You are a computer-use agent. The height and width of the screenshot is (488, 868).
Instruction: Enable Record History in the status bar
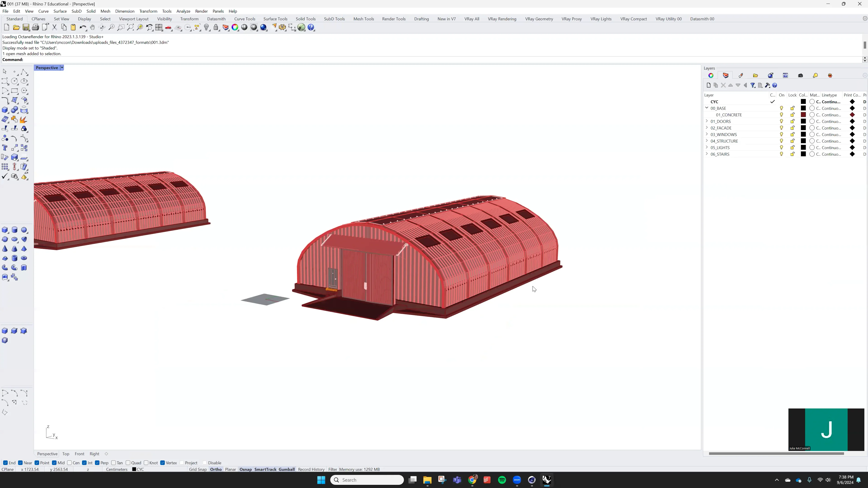tap(311, 469)
